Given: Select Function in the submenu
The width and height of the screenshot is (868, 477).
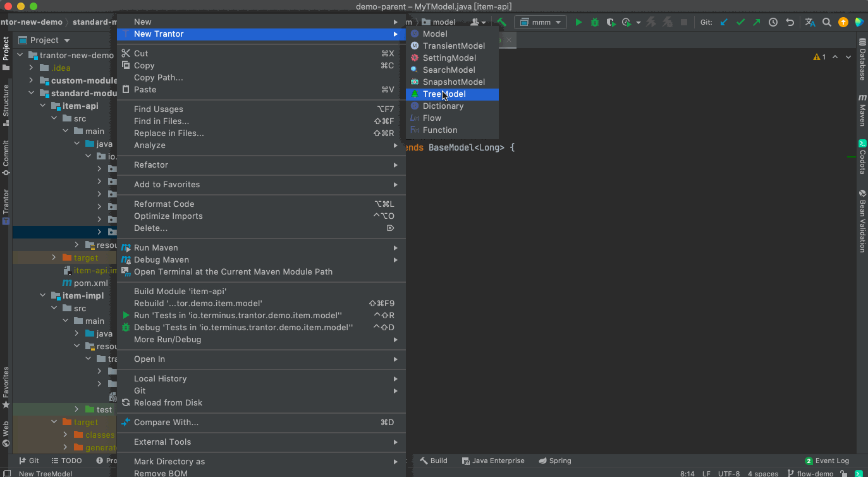Looking at the screenshot, I should 452,130.
